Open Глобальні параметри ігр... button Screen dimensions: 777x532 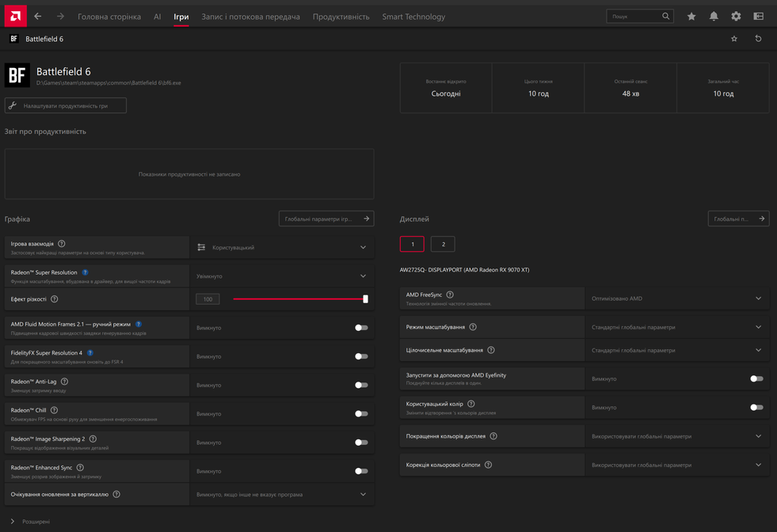click(x=326, y=218)
